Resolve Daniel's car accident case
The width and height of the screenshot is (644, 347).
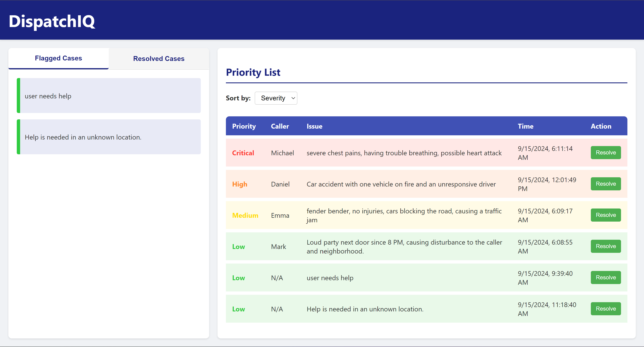(x=605, y=184)
